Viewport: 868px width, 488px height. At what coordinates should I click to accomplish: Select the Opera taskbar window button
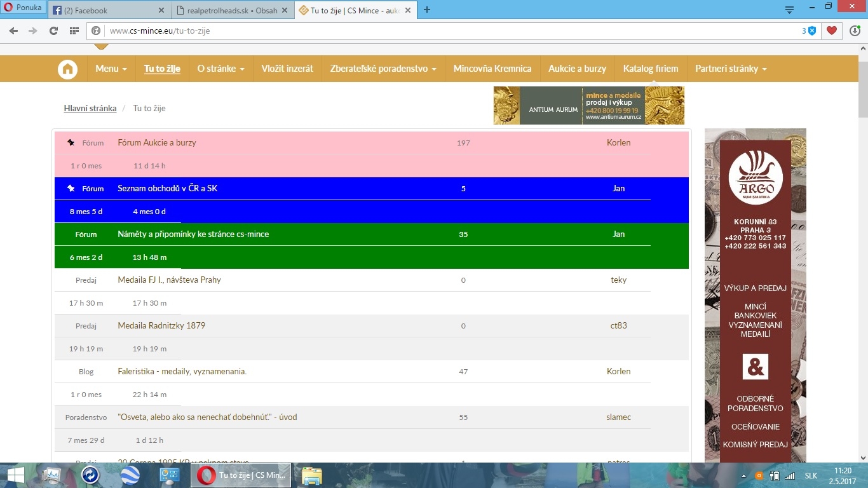[241, 475]
